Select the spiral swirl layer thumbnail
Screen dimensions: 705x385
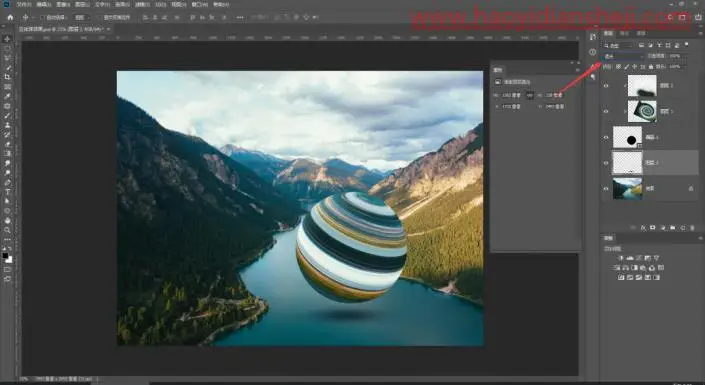[642, 111]
